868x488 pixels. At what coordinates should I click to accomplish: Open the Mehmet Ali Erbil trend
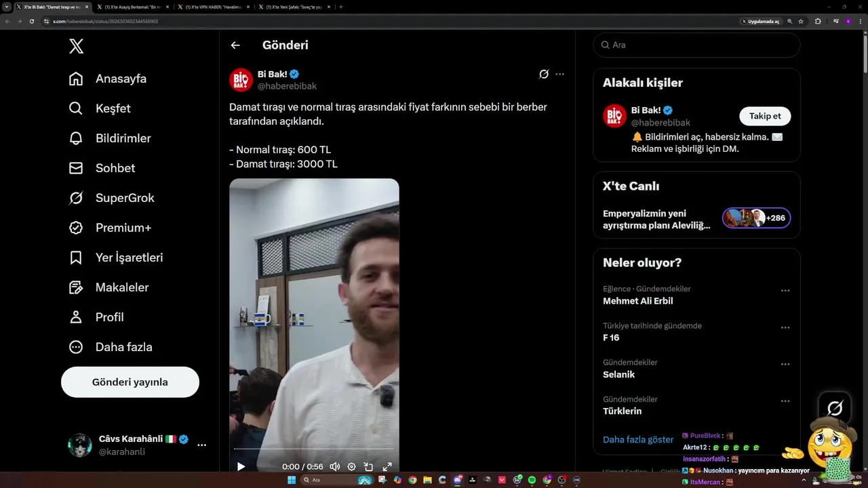point(638,301)
